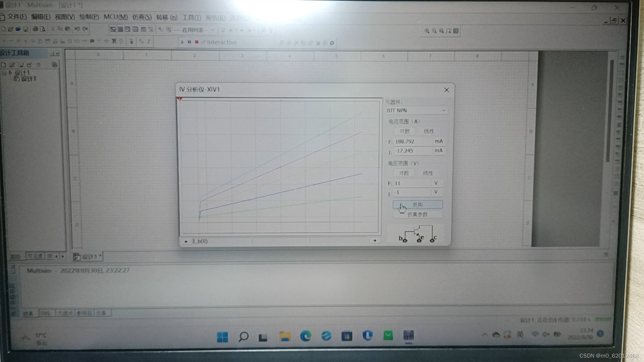Select 对数 toggle under 电流范围
This screenshot has height=362, width=644.
click(x=405, y=131)
